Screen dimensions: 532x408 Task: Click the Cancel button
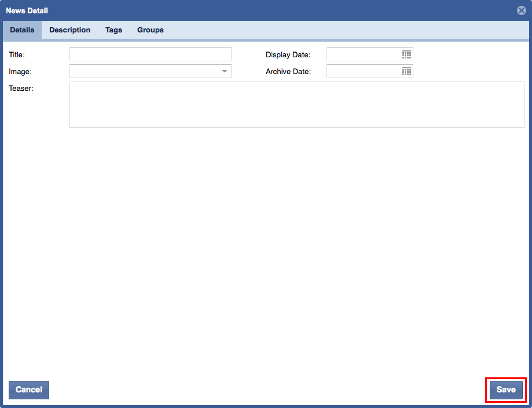point(29,390)
